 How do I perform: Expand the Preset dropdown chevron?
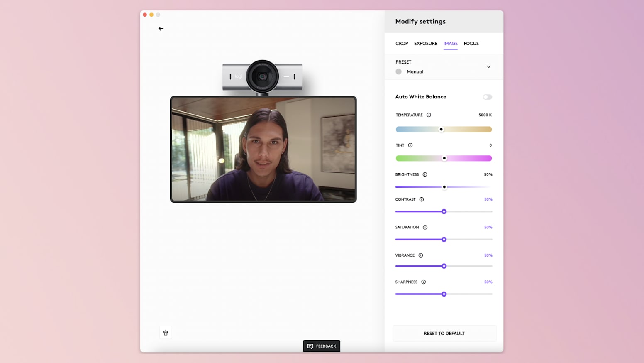point(488,67)
